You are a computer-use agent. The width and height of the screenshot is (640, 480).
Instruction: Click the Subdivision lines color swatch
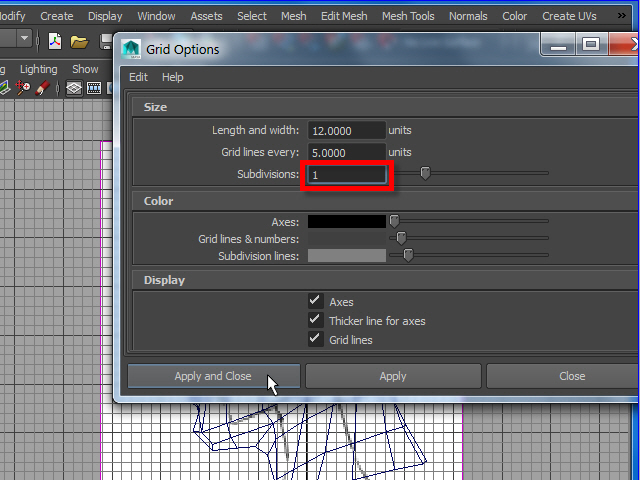[346, 256]
